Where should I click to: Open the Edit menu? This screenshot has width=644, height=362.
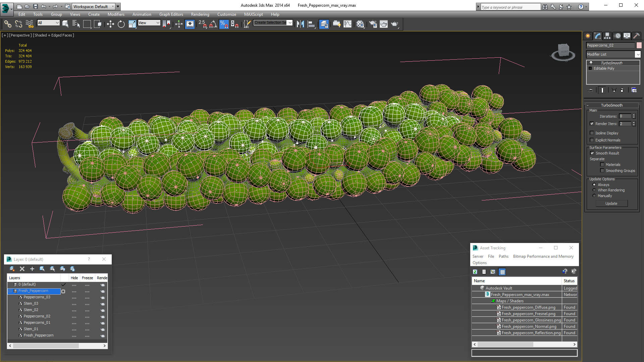pos(22,14)
